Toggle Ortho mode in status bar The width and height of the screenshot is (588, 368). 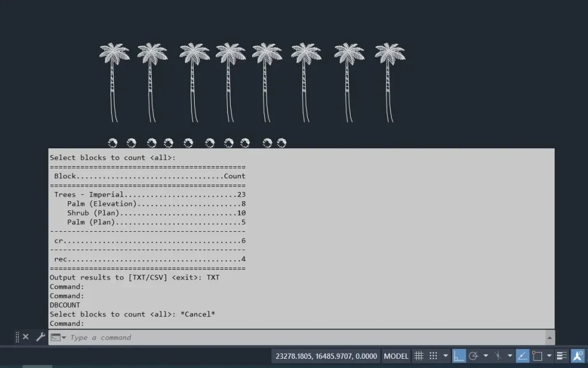tap(459, 355)
